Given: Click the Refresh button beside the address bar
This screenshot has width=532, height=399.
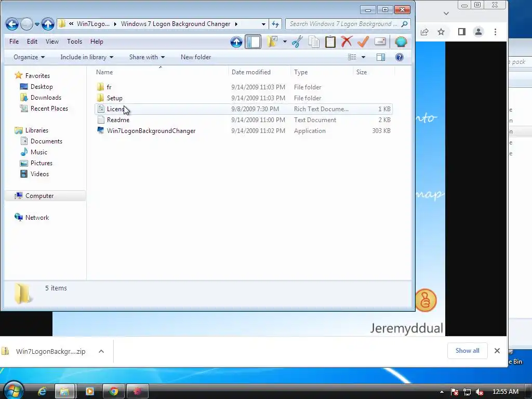Looking at the screenshot, I should click(275, 24).
